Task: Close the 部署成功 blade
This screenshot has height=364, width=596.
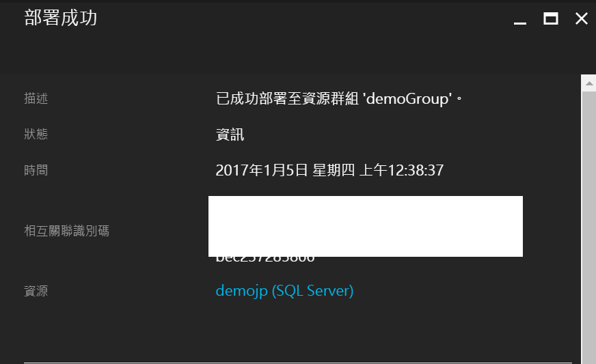Action: (x=582, y=18)
